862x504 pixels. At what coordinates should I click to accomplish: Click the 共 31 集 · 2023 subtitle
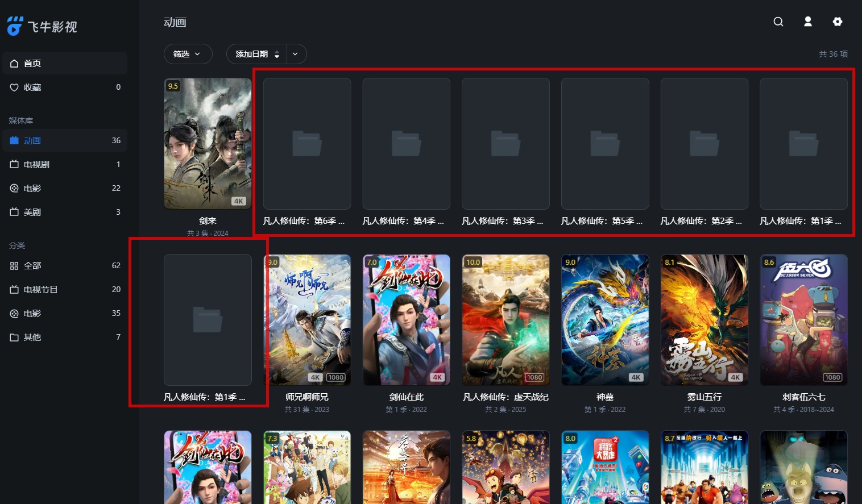tap(307, 409)
